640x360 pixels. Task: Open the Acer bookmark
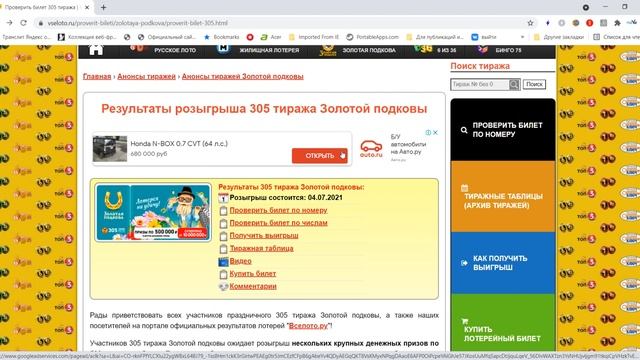point(271,37)
